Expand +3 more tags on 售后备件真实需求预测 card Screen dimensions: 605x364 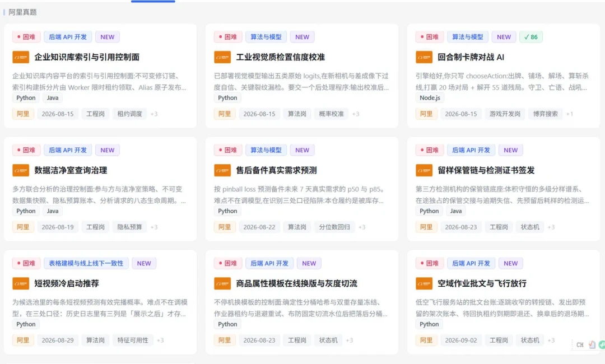pyautogui.click(x=362, y=227)
